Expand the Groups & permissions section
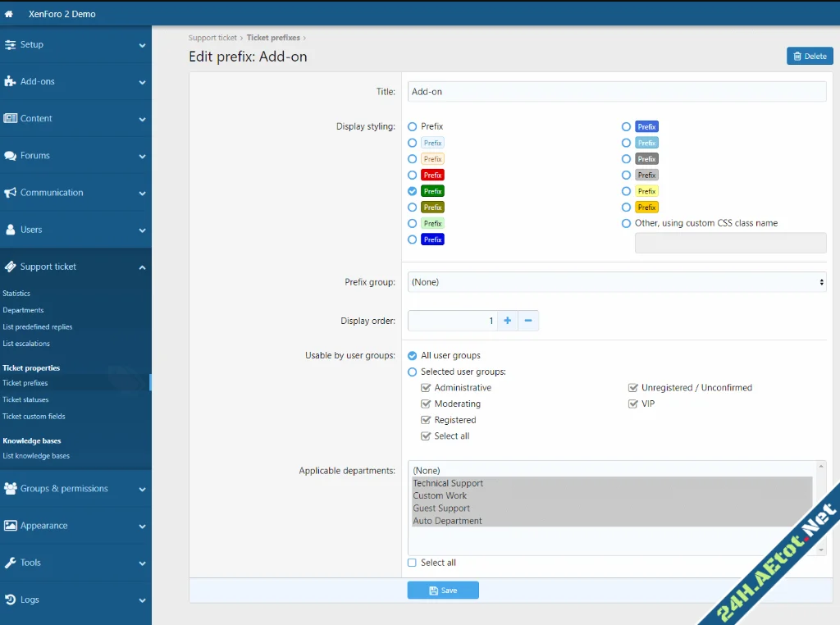 tap(142, 490)
